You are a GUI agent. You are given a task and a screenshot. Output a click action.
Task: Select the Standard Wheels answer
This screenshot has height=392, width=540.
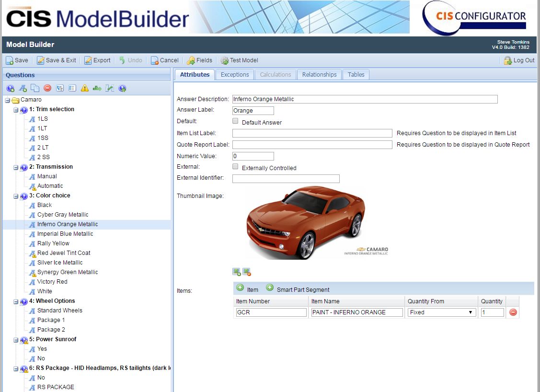point(60,311)
